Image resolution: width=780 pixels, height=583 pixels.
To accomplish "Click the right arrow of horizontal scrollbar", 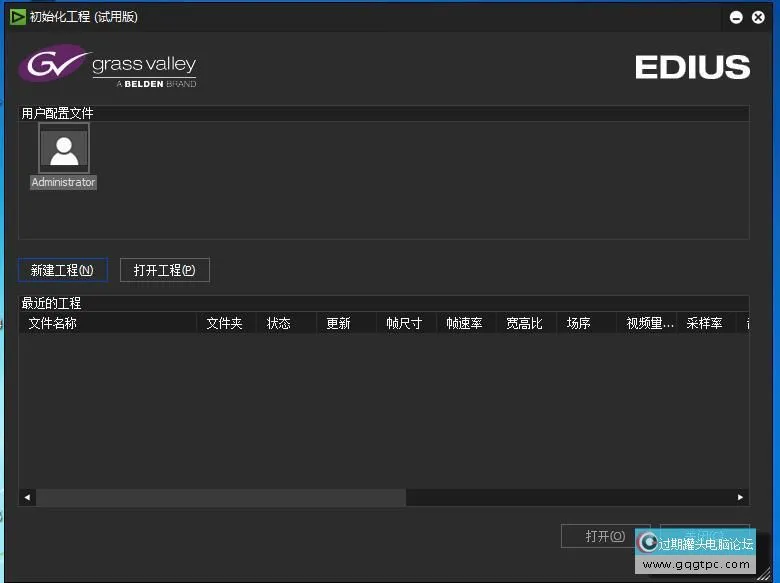I will pyautogui.click(x=740, y=497).
